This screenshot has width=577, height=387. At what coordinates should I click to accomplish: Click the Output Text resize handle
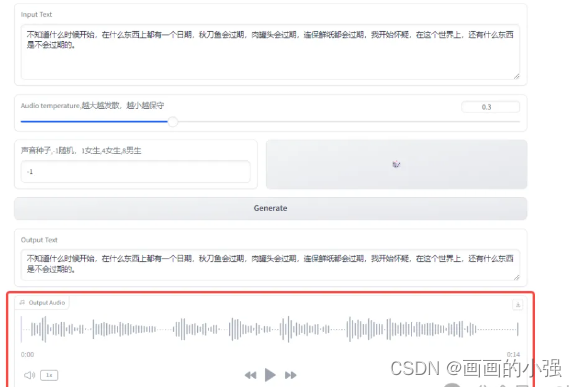(x=516, y=277)
